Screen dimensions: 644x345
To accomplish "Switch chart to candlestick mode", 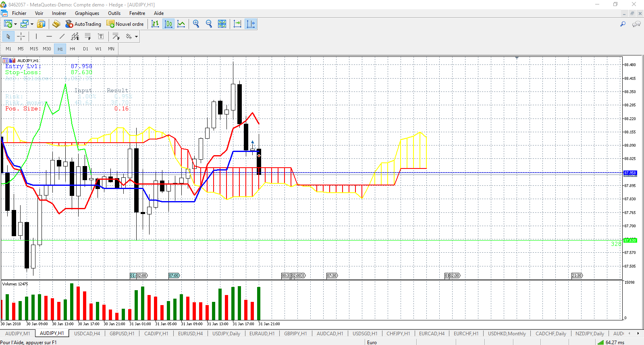I will (168, 24).
